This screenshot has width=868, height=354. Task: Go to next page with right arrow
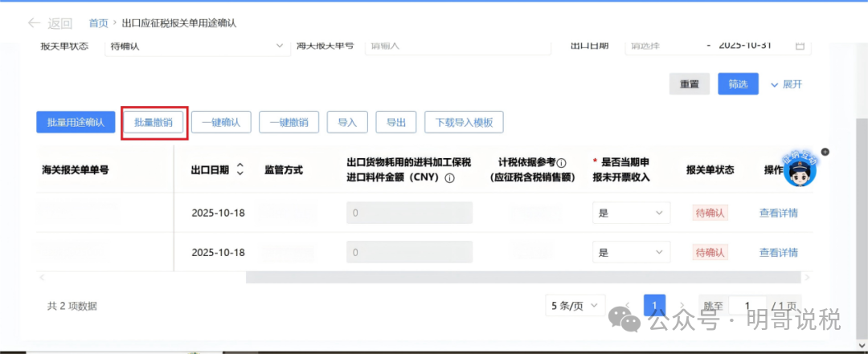coord(682,306)
